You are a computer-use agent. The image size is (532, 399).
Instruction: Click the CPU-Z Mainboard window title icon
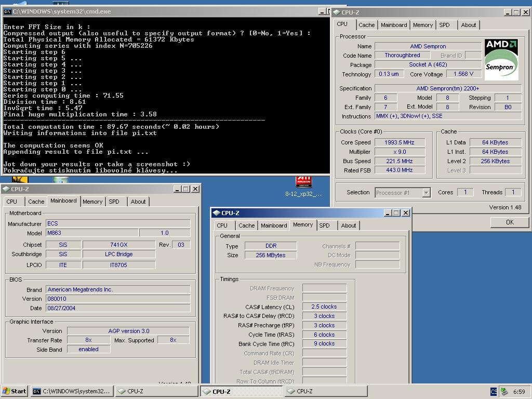[6, 189]
